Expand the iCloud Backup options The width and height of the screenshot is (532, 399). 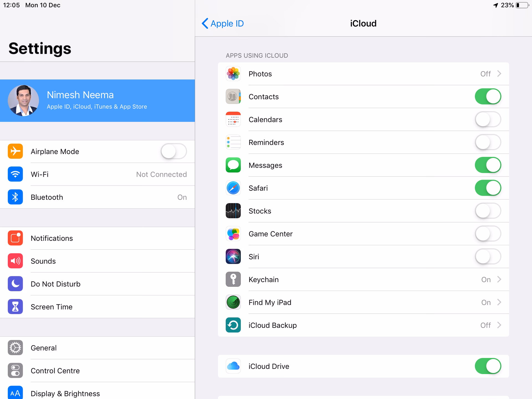point(499,325)
